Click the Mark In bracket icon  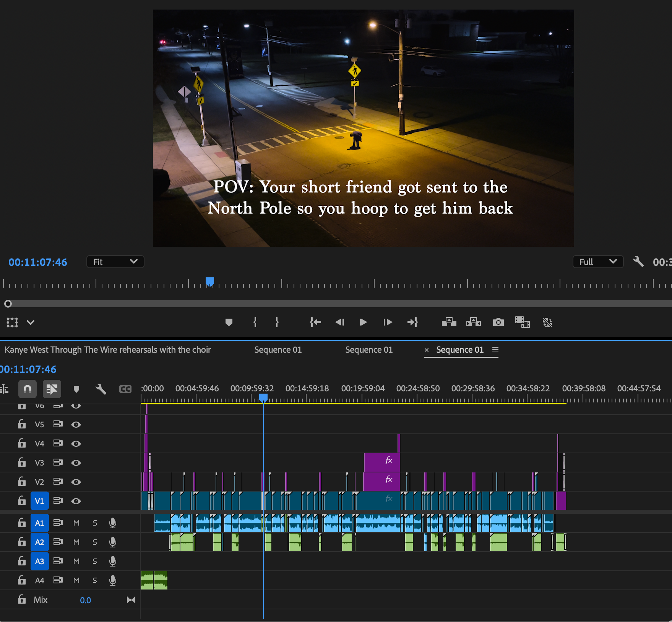click(255, 322)
